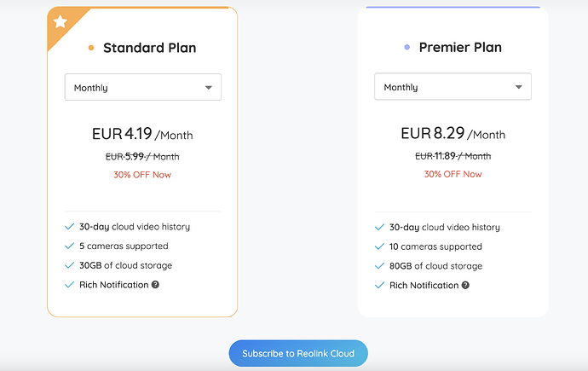The height and width of the screenshot is (371, 588).
Task: Click the Premier Plan Rich Notification help icon
Action: click(465, 285)
